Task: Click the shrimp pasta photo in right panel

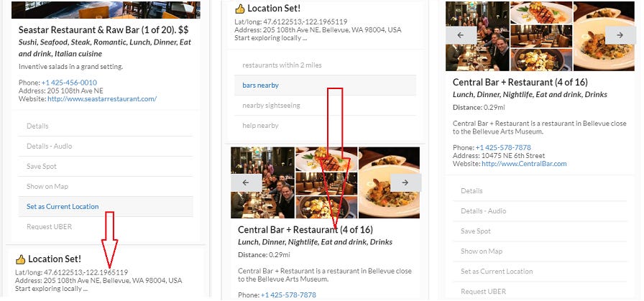Action: pyautogui.click(x=604, y=36)
